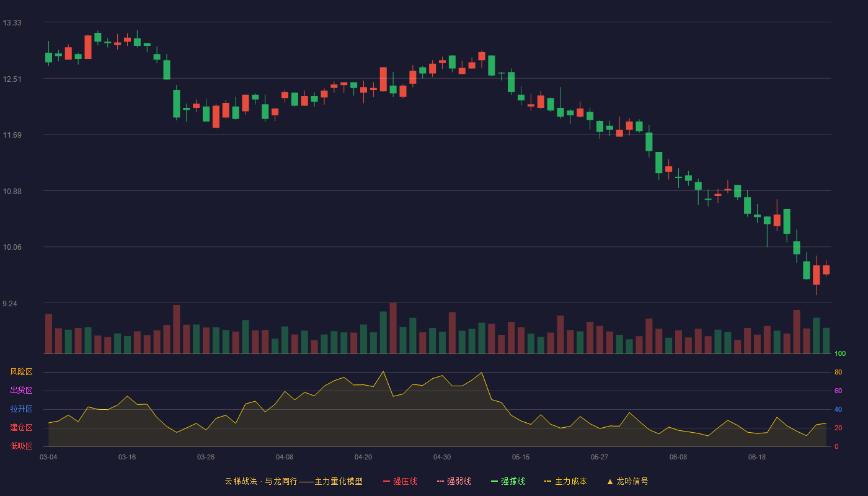Toggle the 强压线 legend entry
Viewport: 868px width, 496px height.
pos(400,481)
